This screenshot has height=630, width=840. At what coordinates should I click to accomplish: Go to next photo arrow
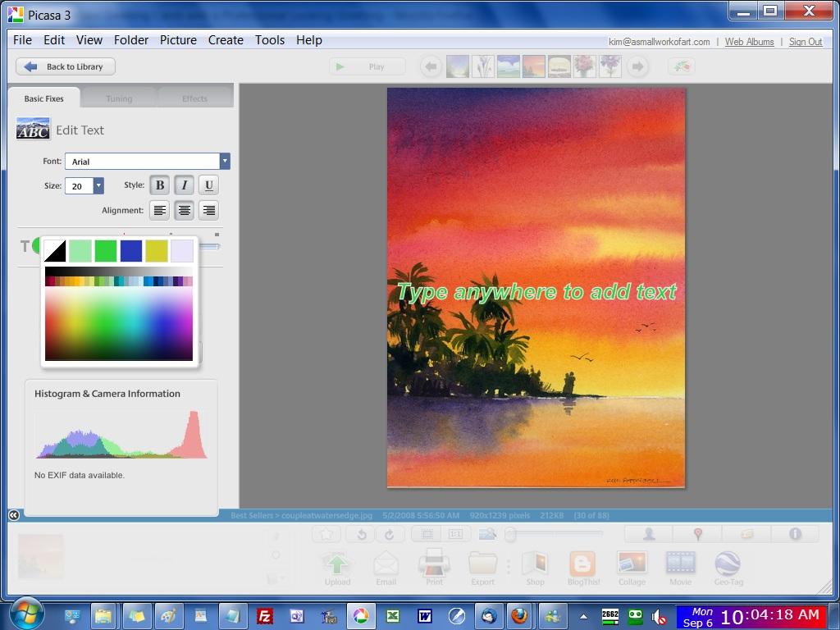(637, 67)
